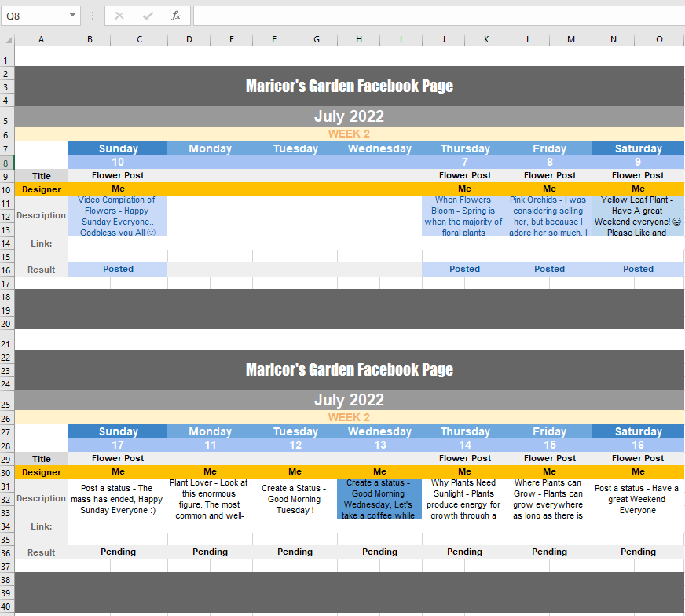Select Good Morning Wednesday highlighted cell
This screenshot has width=685, height=616.
tap(379, 499)
